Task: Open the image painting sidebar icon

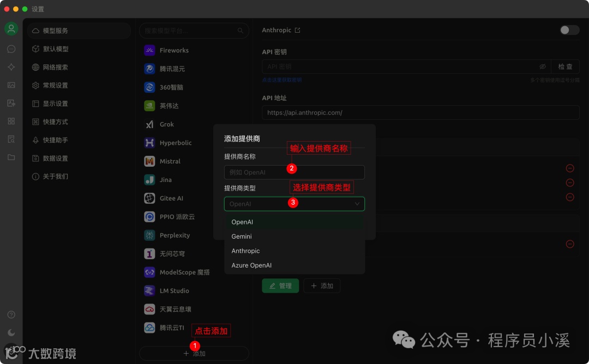Action: [11, 85]
